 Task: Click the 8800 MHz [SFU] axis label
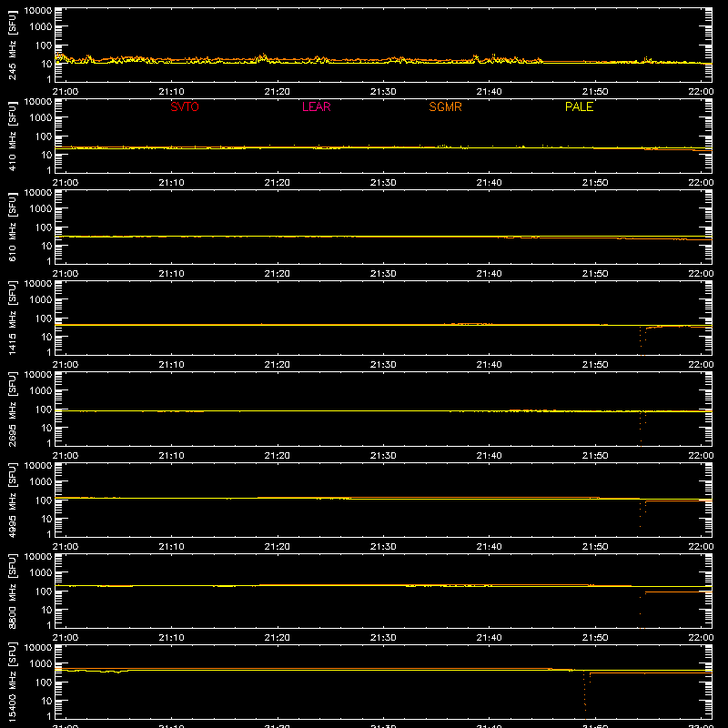click(12, 591)
